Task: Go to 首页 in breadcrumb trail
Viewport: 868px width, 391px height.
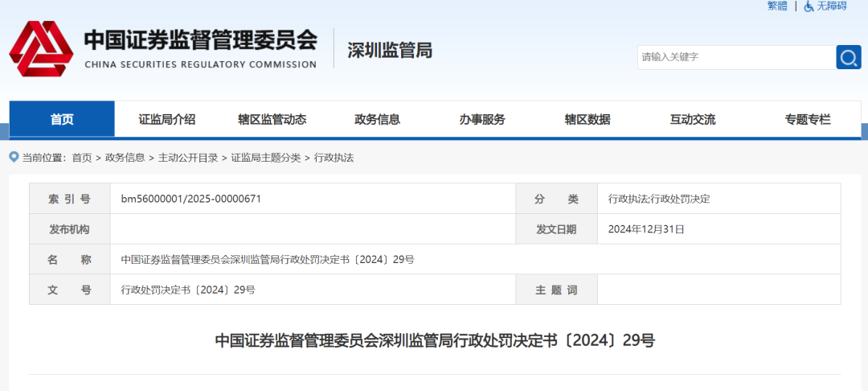Action: [x=82, y=158]
